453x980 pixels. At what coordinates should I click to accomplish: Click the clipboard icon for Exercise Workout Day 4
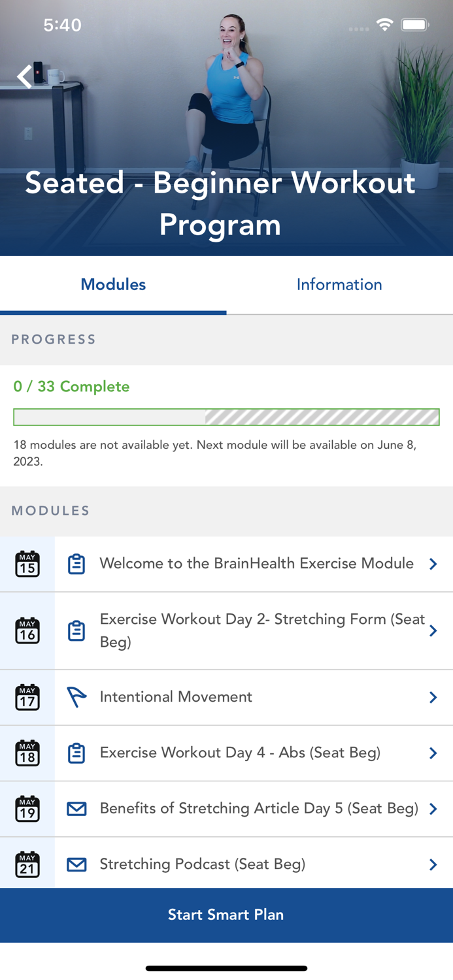pyautogui.click(x=76, y=753)
